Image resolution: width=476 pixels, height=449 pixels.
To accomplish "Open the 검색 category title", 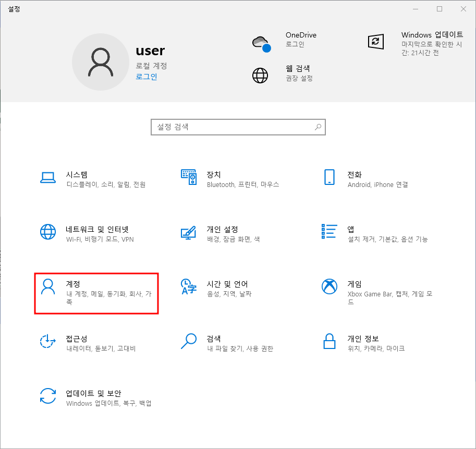I will [214, 338].
